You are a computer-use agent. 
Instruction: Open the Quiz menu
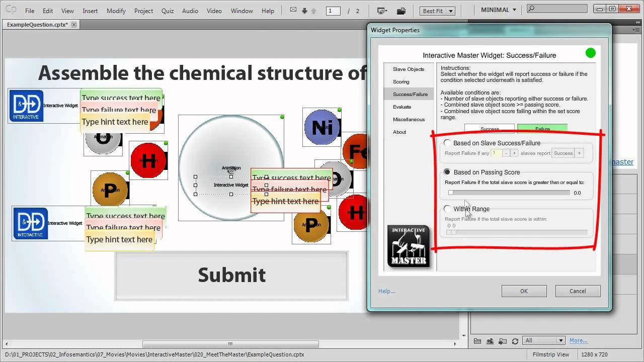pyautogui.click(x=168, y=11)
